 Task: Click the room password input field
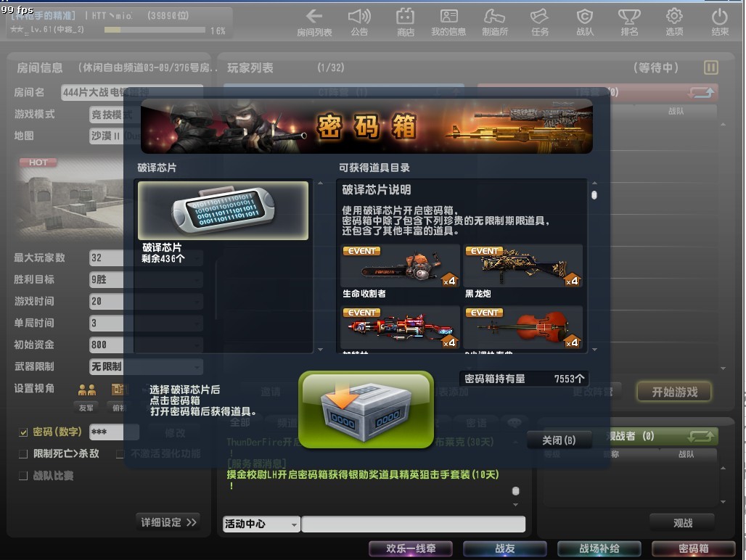click(114, 432)
